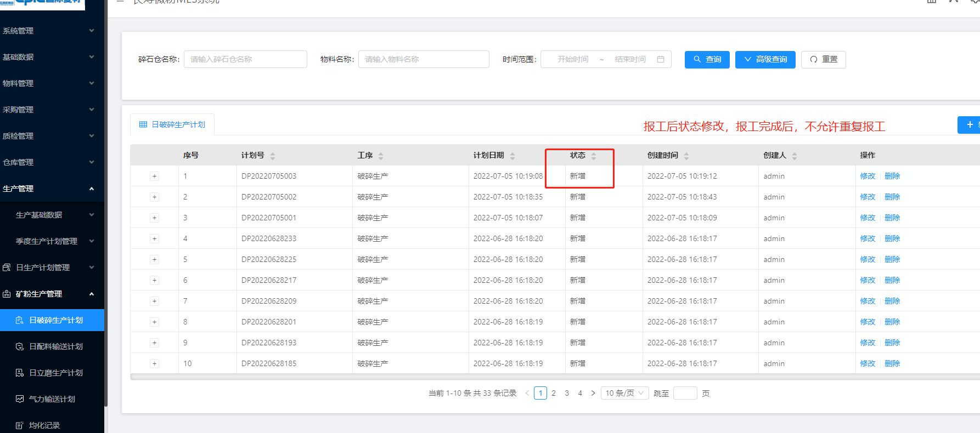Go to page 2
Image resolution: width=980 pixels, height=433 pixels.
point(554,393)
